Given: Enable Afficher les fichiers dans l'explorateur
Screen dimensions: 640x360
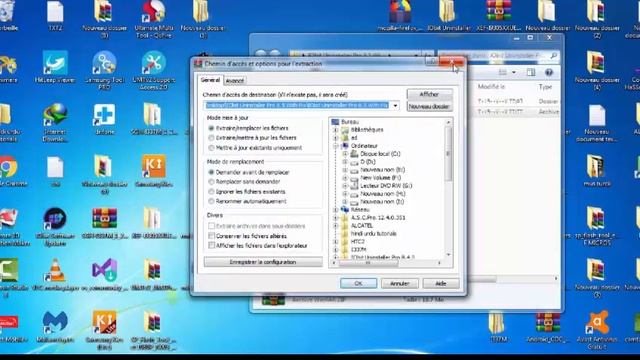Looking at the screenshot, I should pos(211,246).
